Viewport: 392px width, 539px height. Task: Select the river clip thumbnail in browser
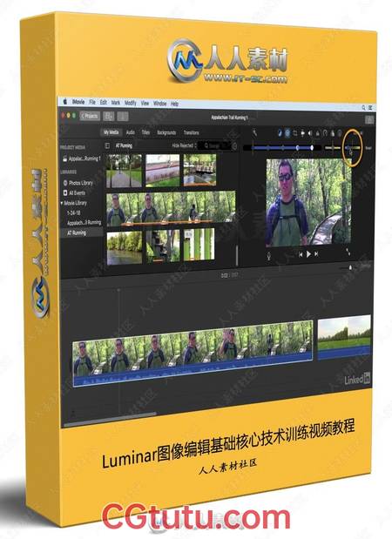click(124, 247)
